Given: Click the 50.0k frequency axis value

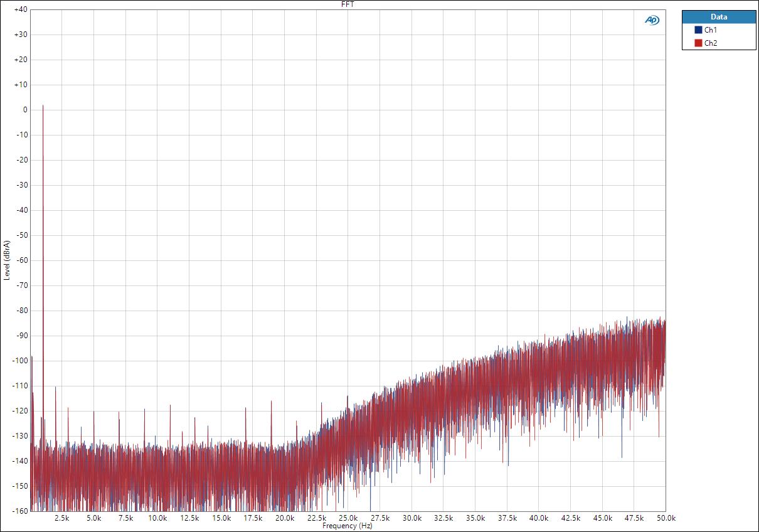Looking at the screenshot, I should [x=666, y=519].
